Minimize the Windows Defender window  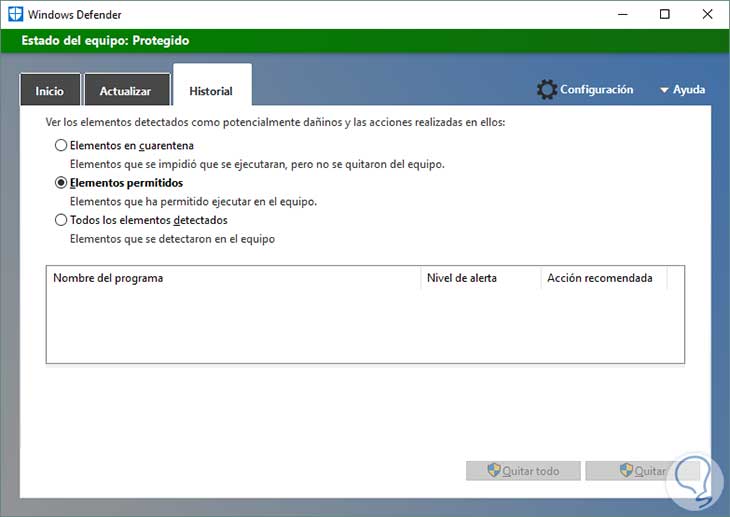pyautogui.click(x=623, y=14)
